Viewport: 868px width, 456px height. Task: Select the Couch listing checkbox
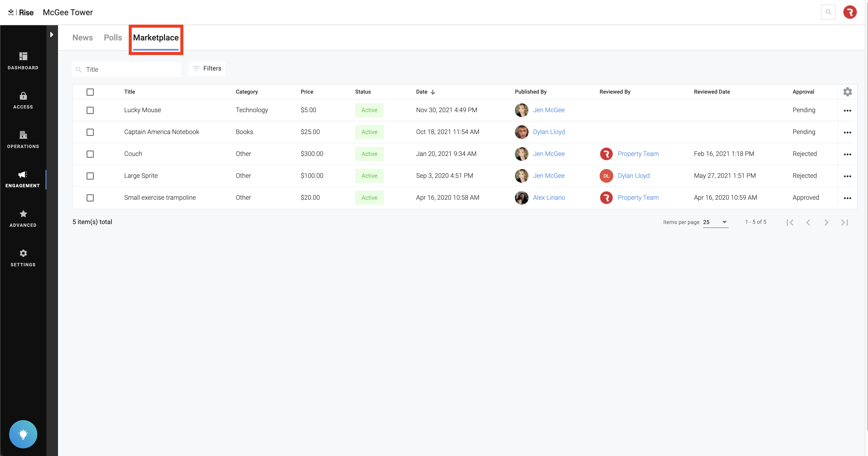tap(90, 154)
